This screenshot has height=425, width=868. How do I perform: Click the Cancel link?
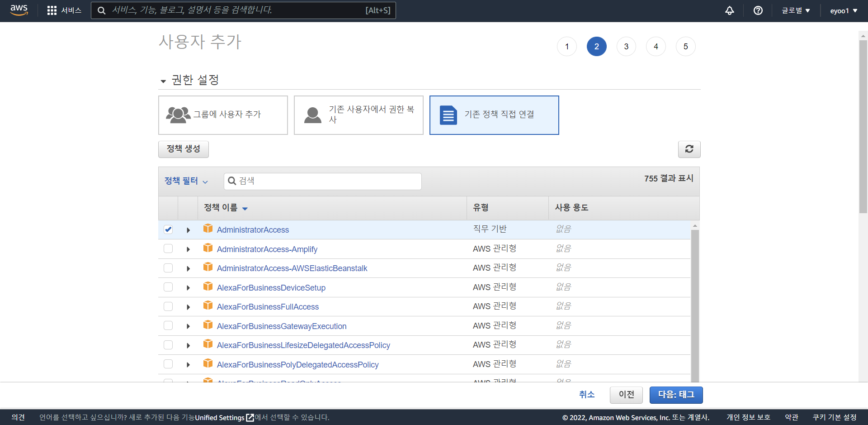[x=587, y=395]
